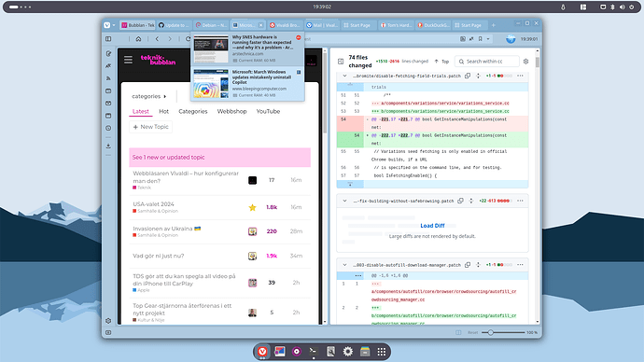Switch to the Debian tab

point(211,25)
